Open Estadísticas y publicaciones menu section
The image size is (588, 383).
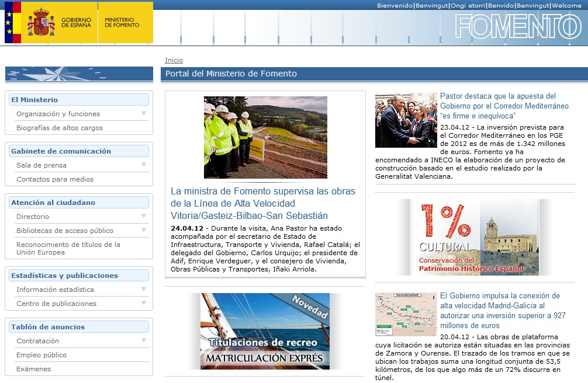[x=64, y=276]
